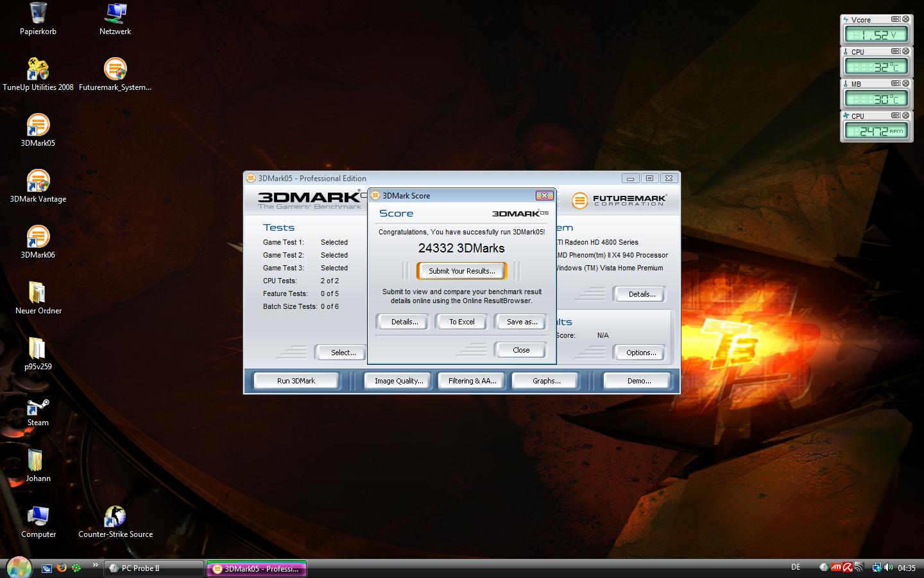Launch TuneUp Utilities 2008 shortcut
924x578 pixels.
pyautogui.click(x=38, y=74)
